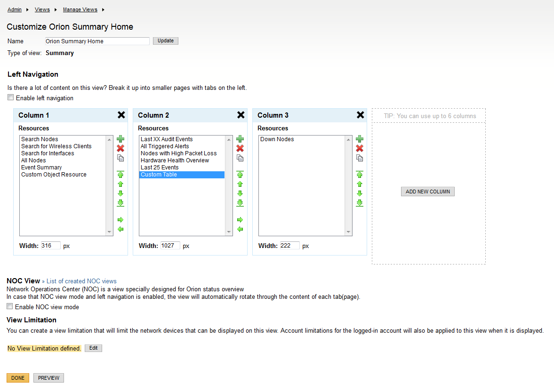Select Custom Object Resource item
Screen dimensions: 554x392
[63, 175]
